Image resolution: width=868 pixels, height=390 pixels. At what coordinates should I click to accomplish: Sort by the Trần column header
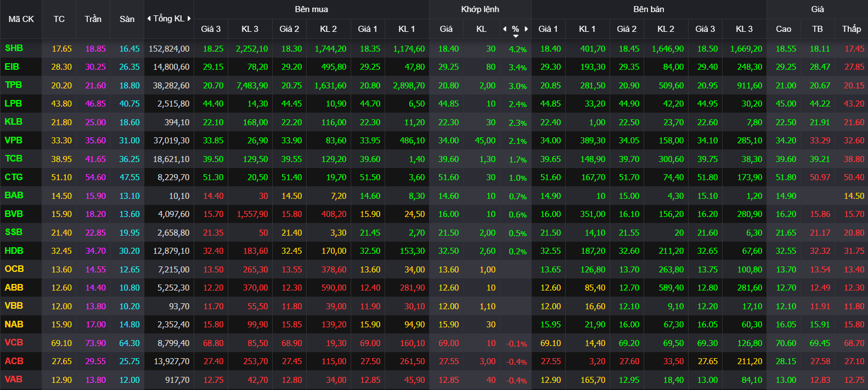click(x=93, y=19)
